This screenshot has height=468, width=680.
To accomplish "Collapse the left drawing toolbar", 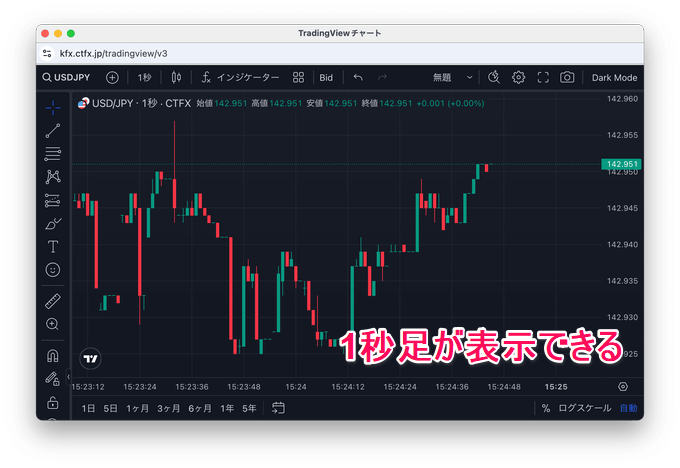I will click(x=68, y=376).
